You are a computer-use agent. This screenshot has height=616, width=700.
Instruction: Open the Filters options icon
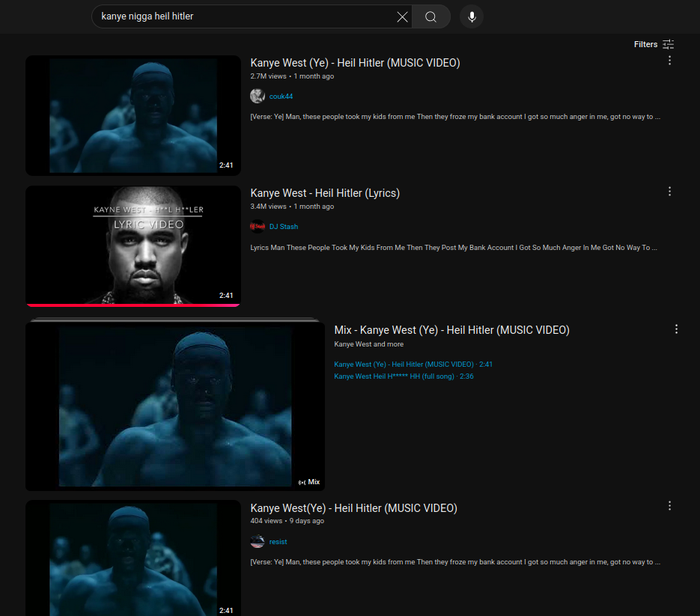point(669,44)
